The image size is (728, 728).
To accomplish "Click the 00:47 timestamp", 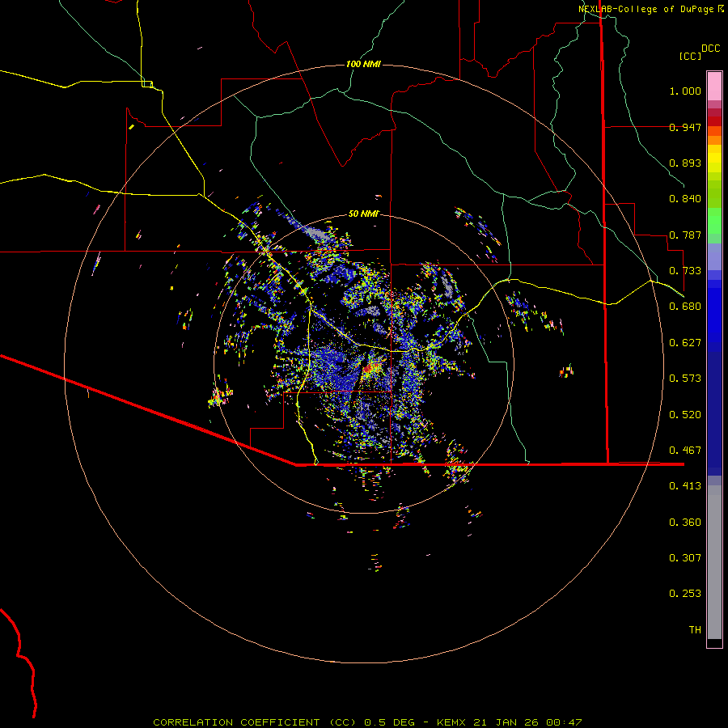I will pos(564,722).
